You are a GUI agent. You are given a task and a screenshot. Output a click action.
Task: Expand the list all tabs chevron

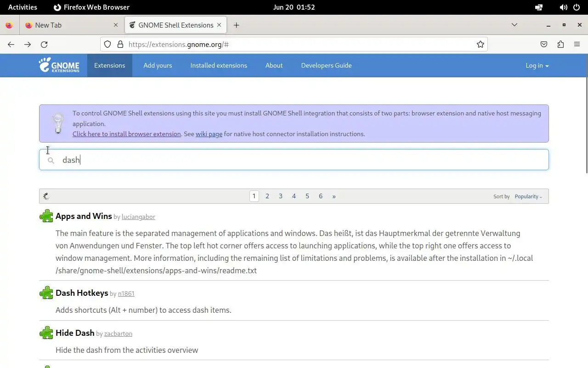(514, 25)
